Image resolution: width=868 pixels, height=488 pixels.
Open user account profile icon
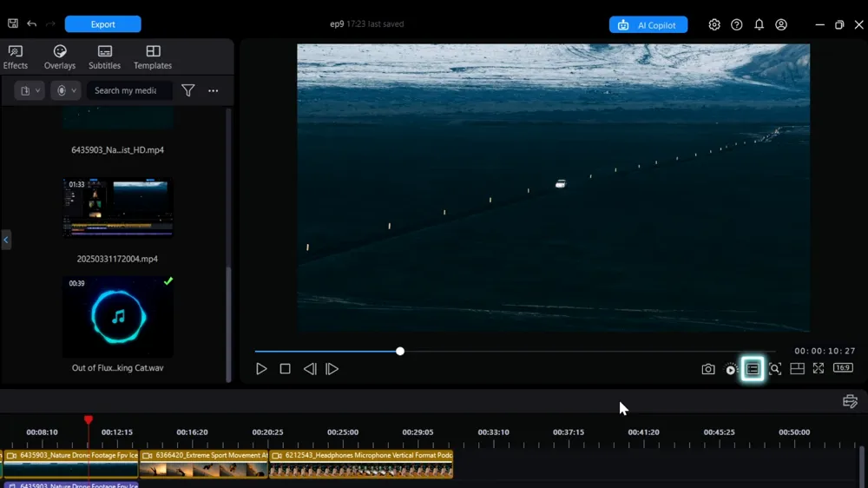tap(781, 24)
